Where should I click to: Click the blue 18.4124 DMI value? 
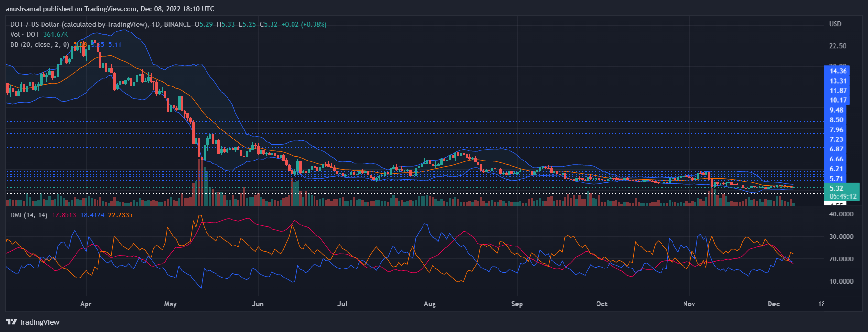click(92, 215)
